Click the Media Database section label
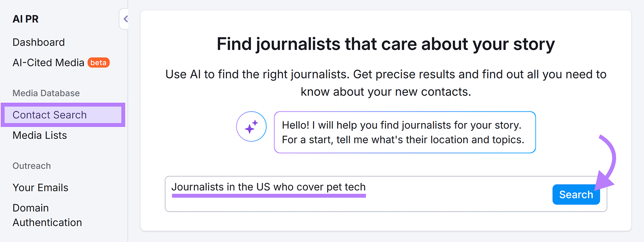This screenshot has width=644, height=242. tap(45, 93)
